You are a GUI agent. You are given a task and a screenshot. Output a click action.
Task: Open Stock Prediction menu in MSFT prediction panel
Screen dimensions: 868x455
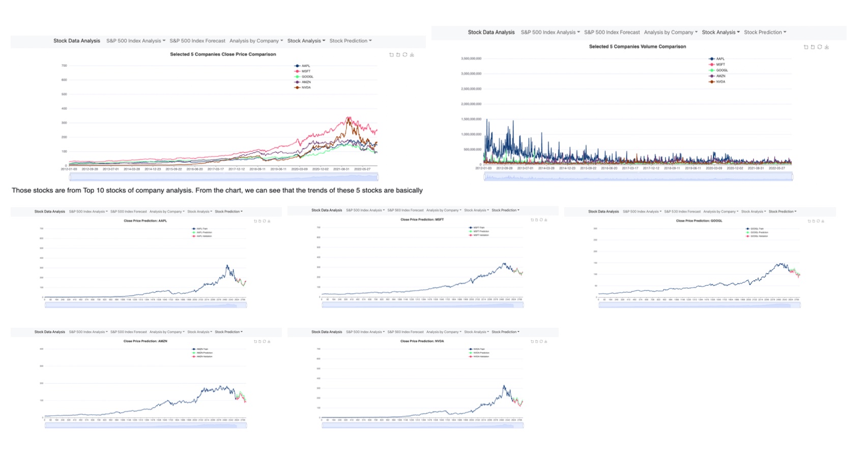pyautogui.click(x=505, y=210)
